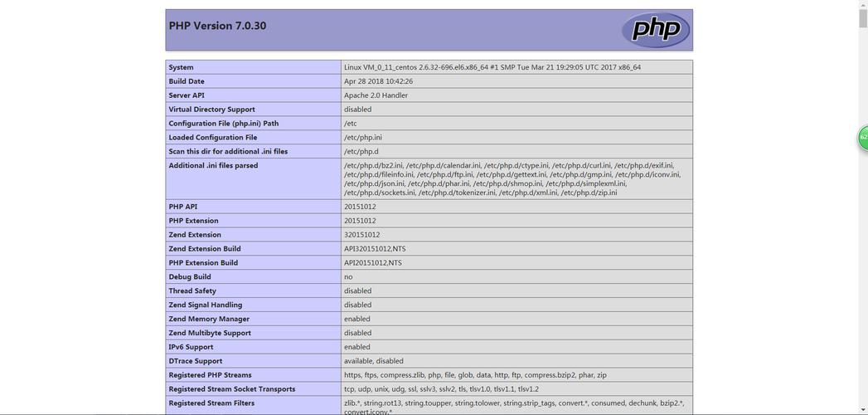Select the Linux VM_0_11_centos system value
The height and width of the screenshot is (415, 868).
pyautogui.click(x=492, y=67)
